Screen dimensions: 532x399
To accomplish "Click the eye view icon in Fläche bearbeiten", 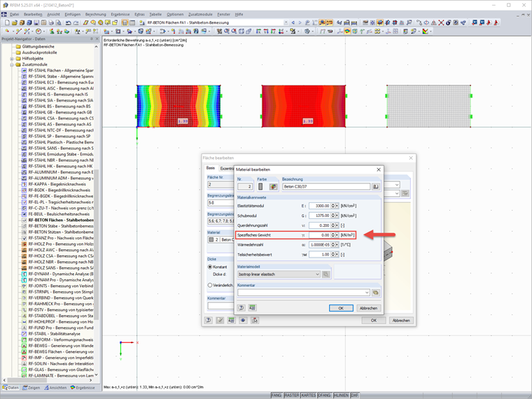I will coord(243,321).
